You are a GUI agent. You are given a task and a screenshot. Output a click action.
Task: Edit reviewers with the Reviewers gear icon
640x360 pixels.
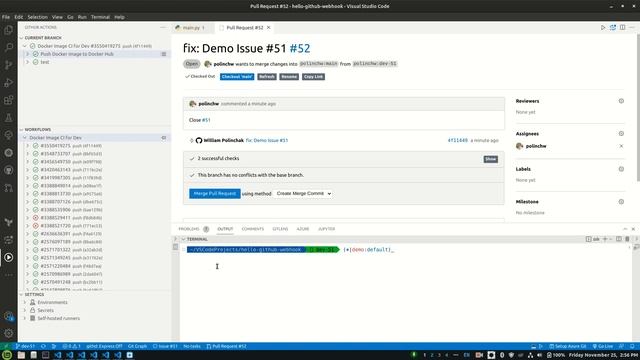click(621, 101)
